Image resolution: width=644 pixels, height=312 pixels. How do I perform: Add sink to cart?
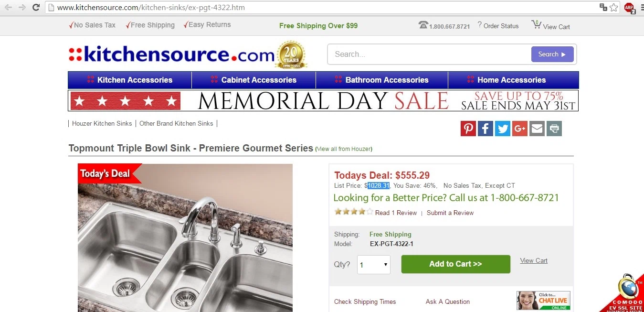tap(455, 264)
